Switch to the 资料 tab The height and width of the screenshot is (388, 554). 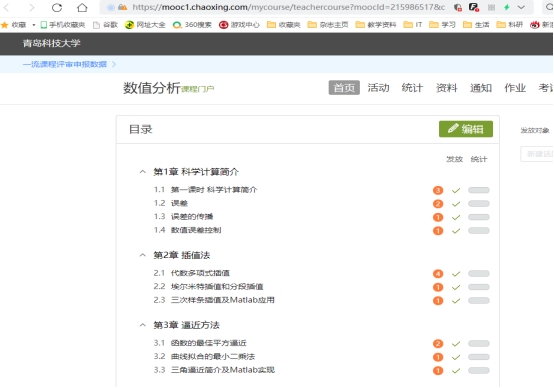coord(447,88)
